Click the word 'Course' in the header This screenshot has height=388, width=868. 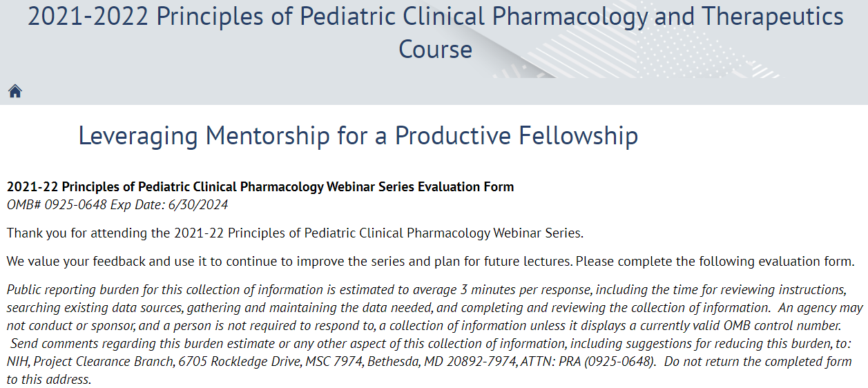pyautogui.click(x=435, y=50)
